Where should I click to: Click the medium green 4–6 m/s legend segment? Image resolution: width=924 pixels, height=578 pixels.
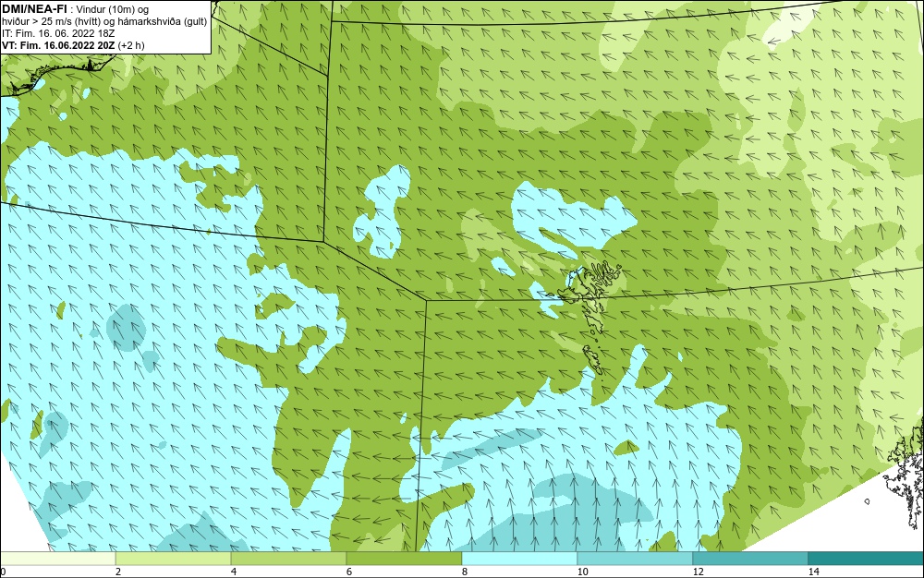tap(288, 559)
